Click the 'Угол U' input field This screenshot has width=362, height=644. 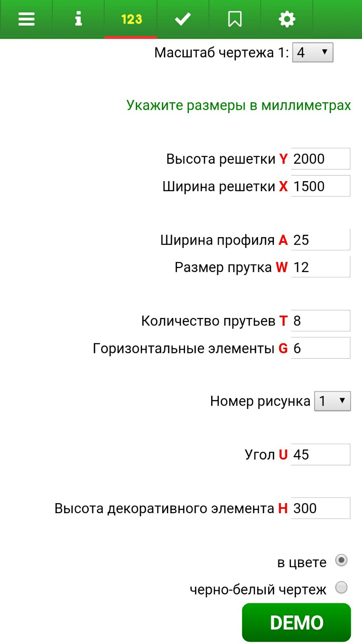click(x=320, y=454)
